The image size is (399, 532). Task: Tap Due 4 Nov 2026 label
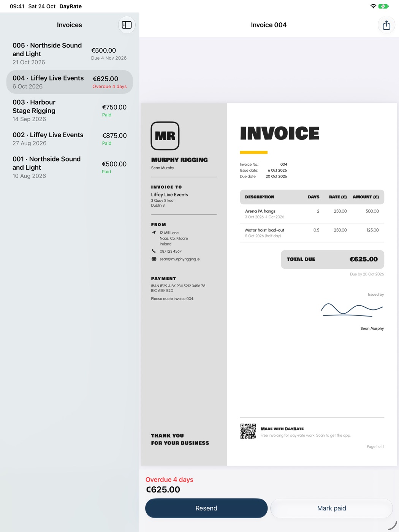pyautogui.click(x=109, y=58)
